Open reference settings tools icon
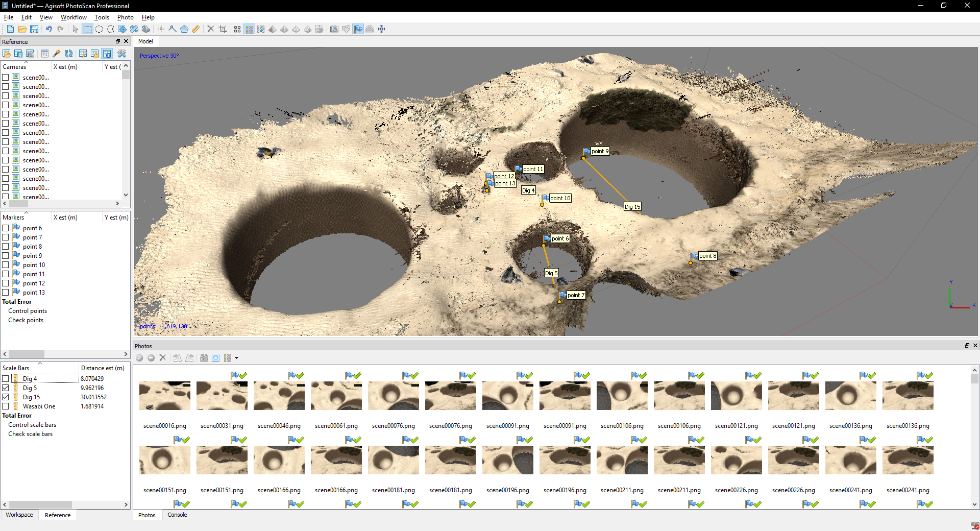The image size is (980, 531). (121, 54)
